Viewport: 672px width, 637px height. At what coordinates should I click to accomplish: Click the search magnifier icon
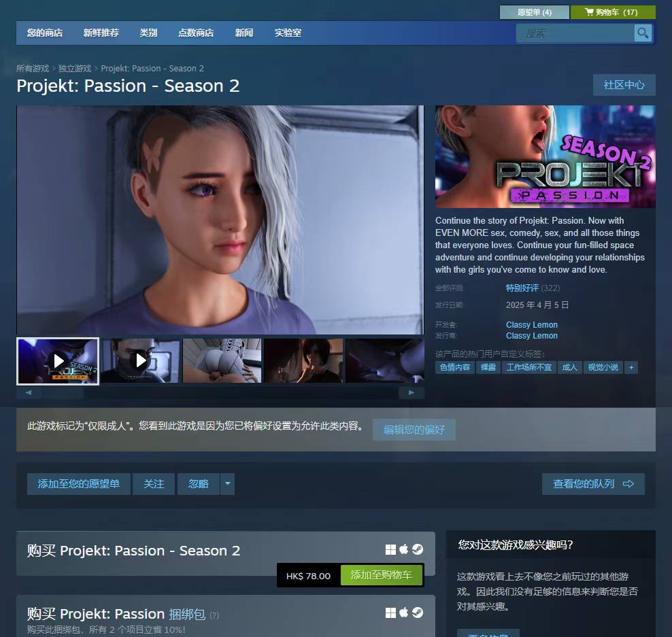643,33
